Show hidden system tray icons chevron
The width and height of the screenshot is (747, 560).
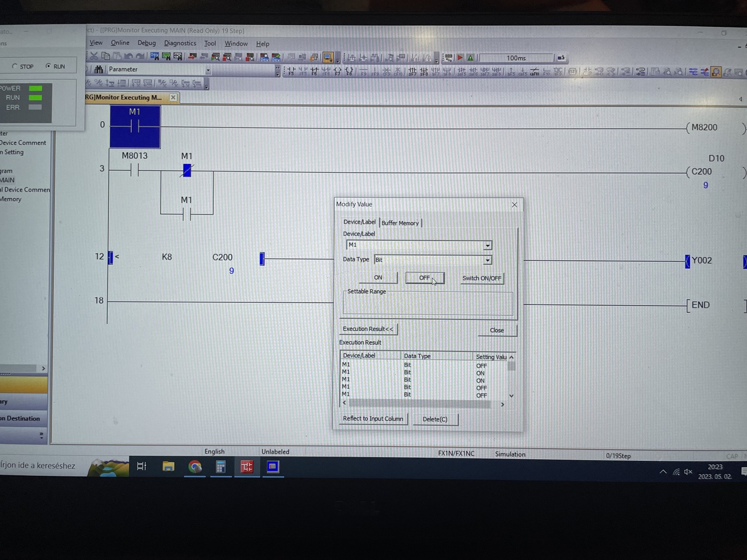click(663, 471)
